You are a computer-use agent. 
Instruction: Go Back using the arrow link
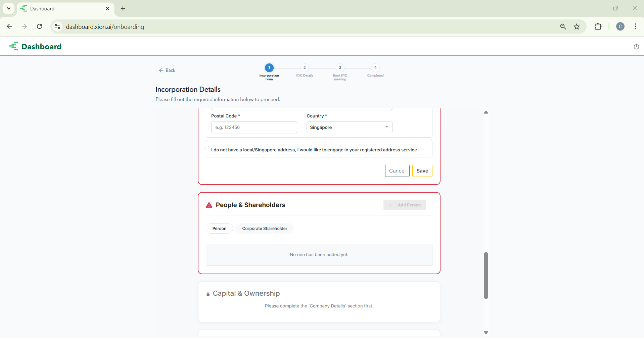click(167, 70)
